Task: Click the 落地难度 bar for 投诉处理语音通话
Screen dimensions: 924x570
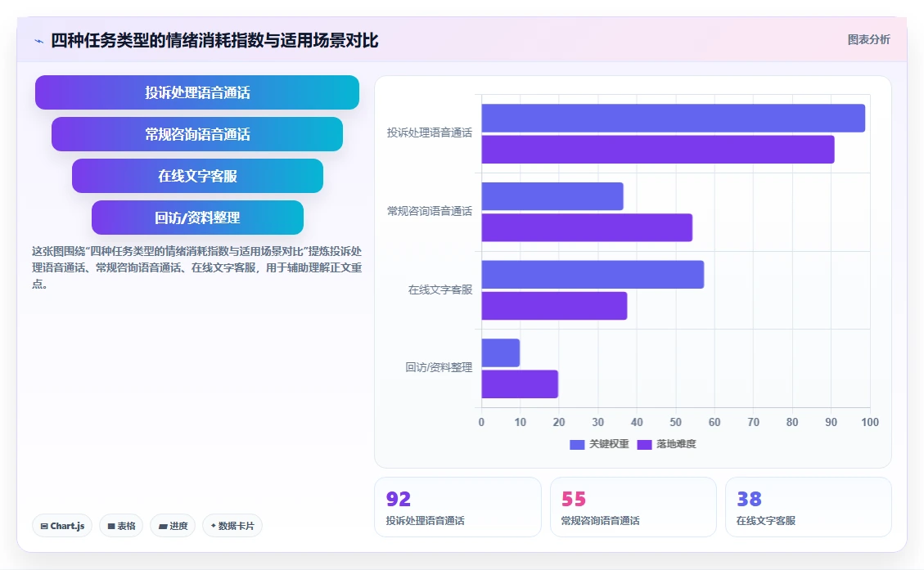Action: [x=658, y=150]
